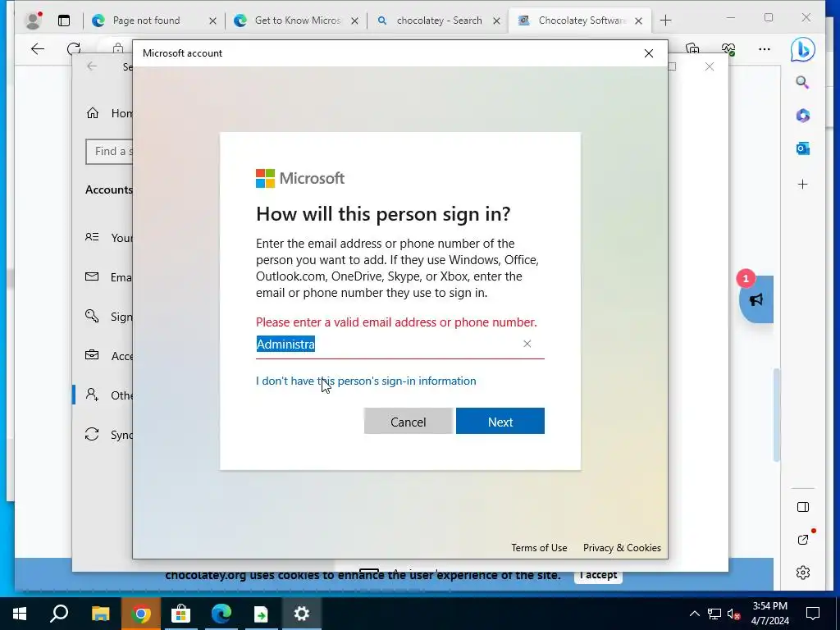Click the email or phone input field
Screen dimensions: 840x630
point(399,344)
